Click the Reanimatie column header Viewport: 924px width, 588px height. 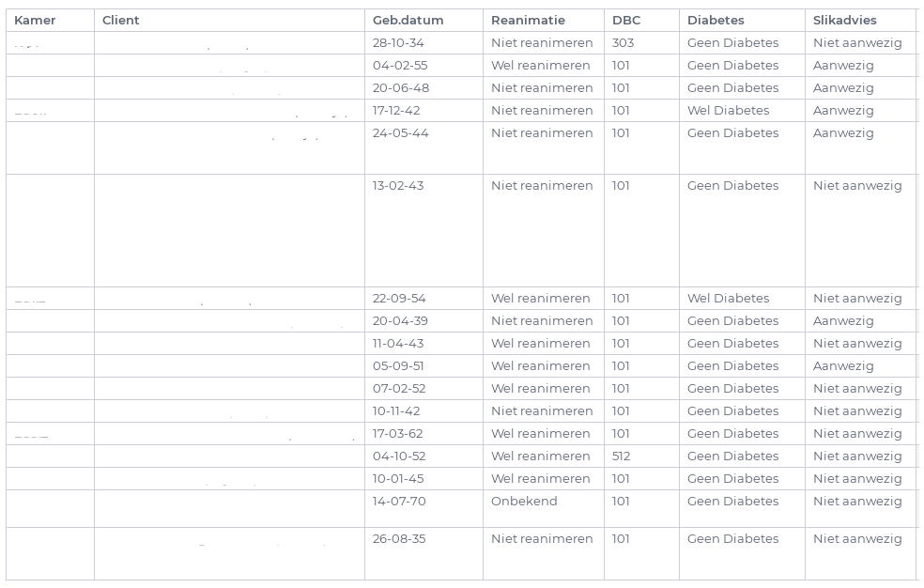coord(528,21)
